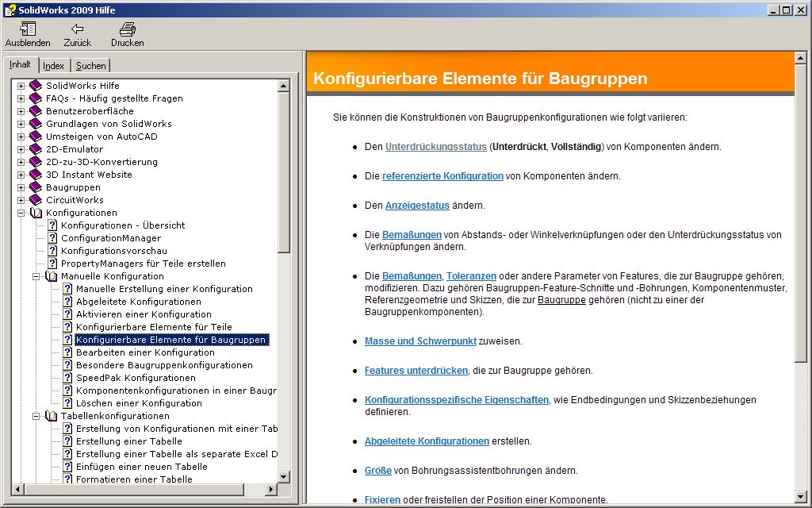Collapse the Konfigurationen tree node
This screenshot has height=508, width=812.
pyautogui.click(x=21, y=213)
